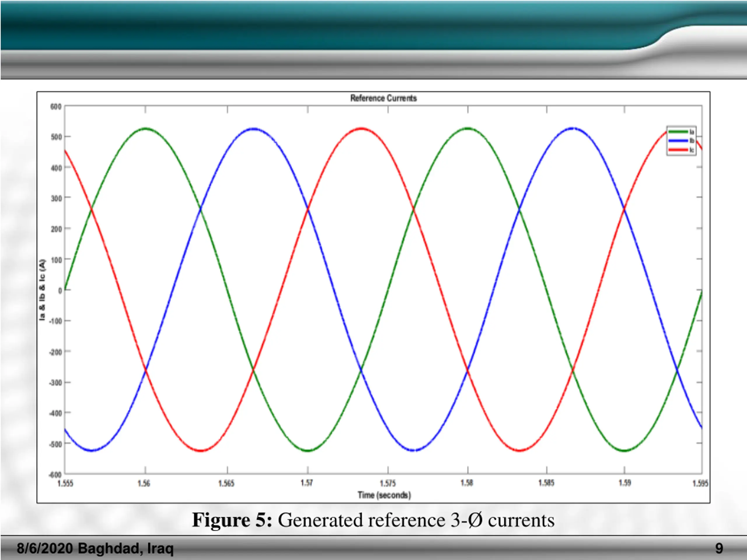Click the green Ia legend swatch
747x560 pixels.
(x=678, y=132)
